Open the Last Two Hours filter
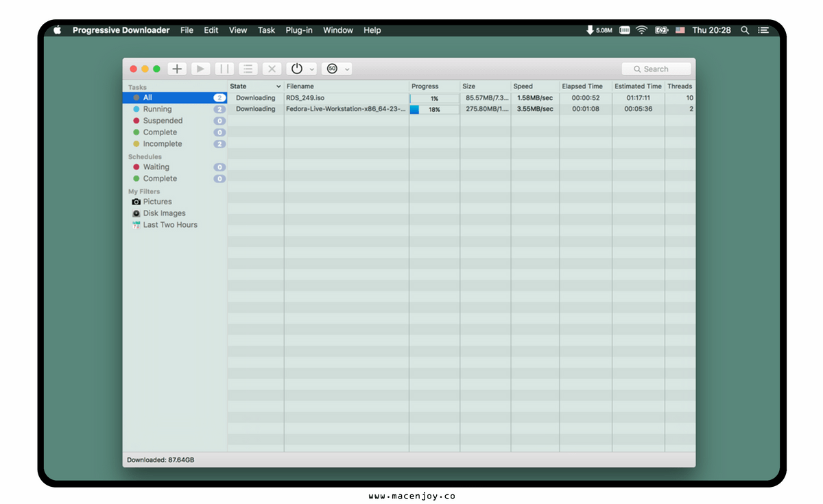823x504 pixels. pos(174,225)
